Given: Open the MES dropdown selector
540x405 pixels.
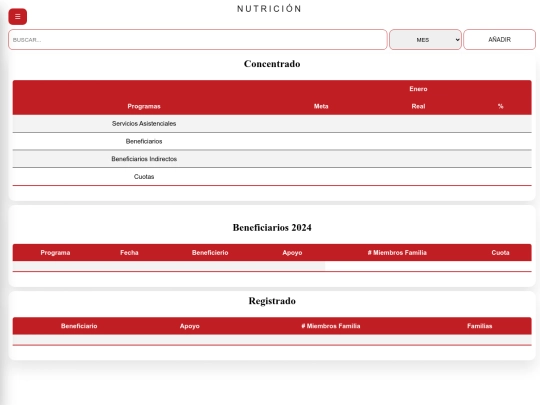Looking at the screenshot, I should tap(425, 40).
